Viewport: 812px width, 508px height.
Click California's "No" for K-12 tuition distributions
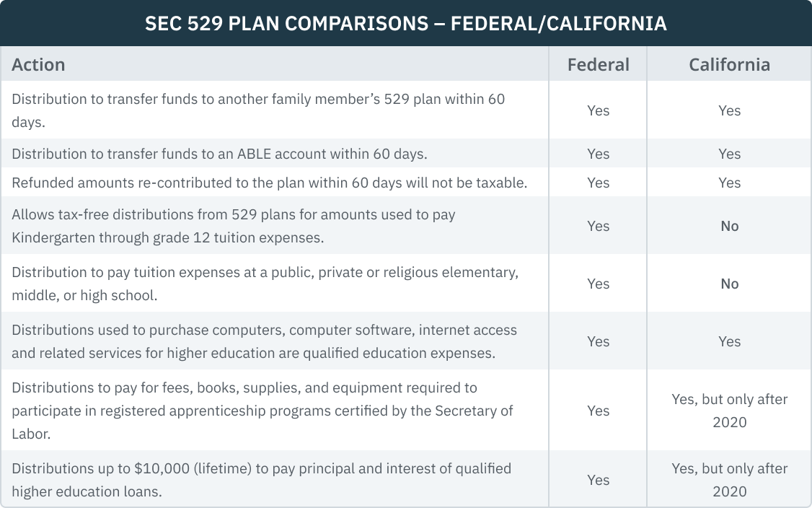coord(729,226)
